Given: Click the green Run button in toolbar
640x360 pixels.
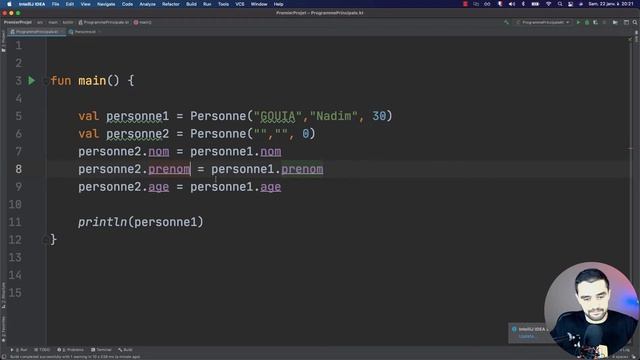Looking at the screenshot, I should click(x=578, y=22).
